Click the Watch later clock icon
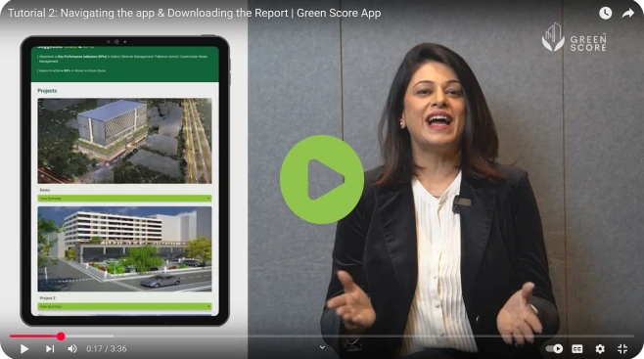This screenshot has width=644, height=359. pos(605,13)
